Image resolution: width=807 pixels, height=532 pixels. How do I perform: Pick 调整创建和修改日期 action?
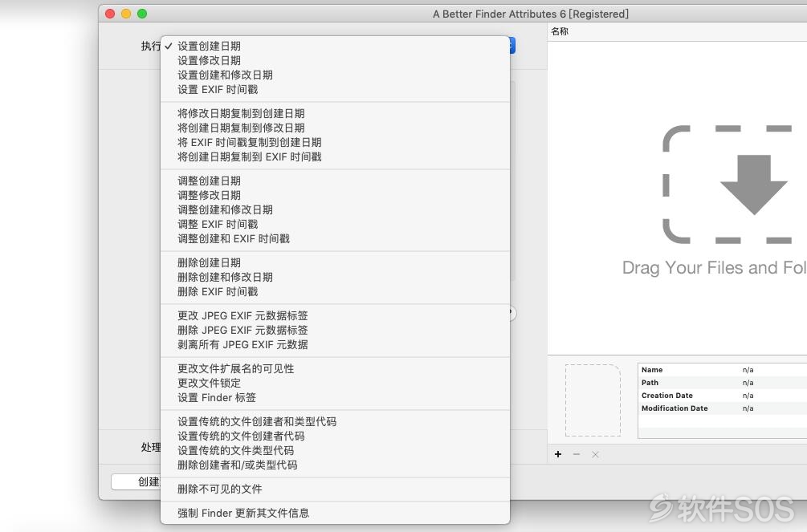(x=335, y=209)
